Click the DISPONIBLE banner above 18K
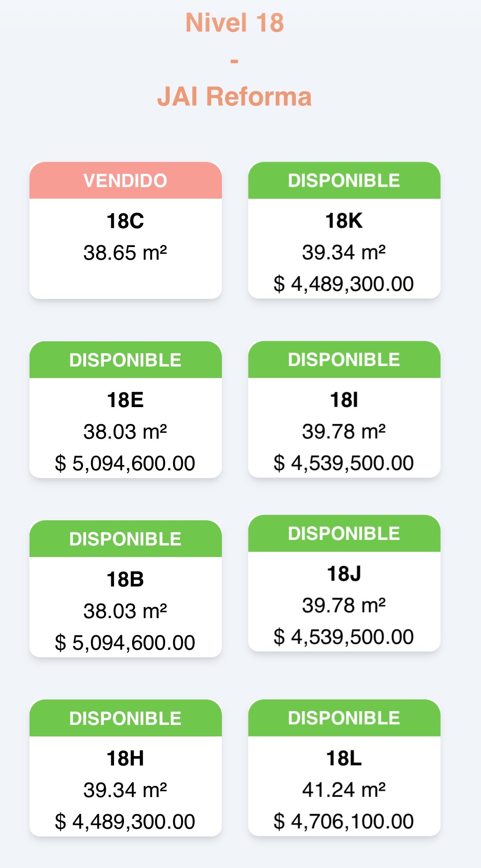481x868 pixels. pos(344,180)
